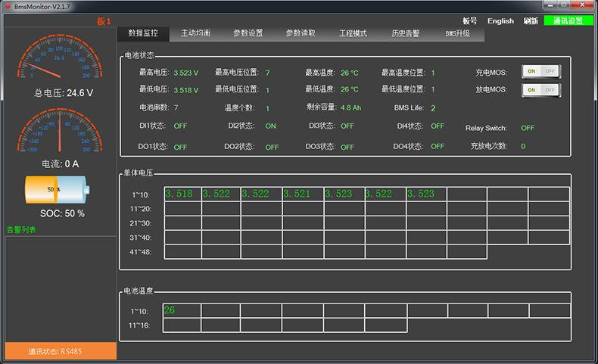Image resolution: width=598 pixels, height=364 pixels.
Task: Click the DI1状态 OFF value
Action: [x=180, y=126]
